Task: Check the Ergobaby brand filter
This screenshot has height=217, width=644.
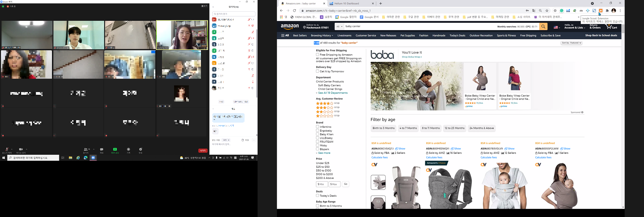Action: pyautogui.click(x=317, y=131)
